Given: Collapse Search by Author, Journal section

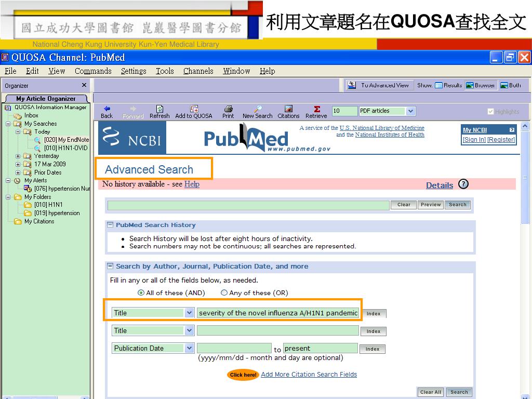Looking at the screenshot, I should pyautogui.click(x=110, y=266).
